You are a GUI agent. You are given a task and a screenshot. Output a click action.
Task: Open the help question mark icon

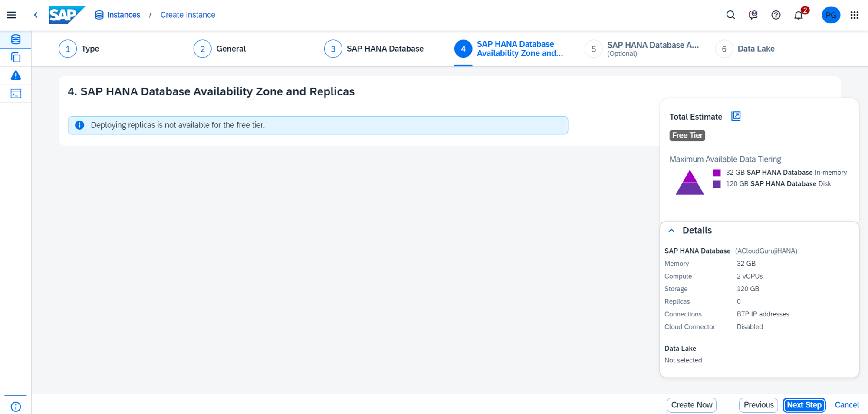click(x=776, y=15)
